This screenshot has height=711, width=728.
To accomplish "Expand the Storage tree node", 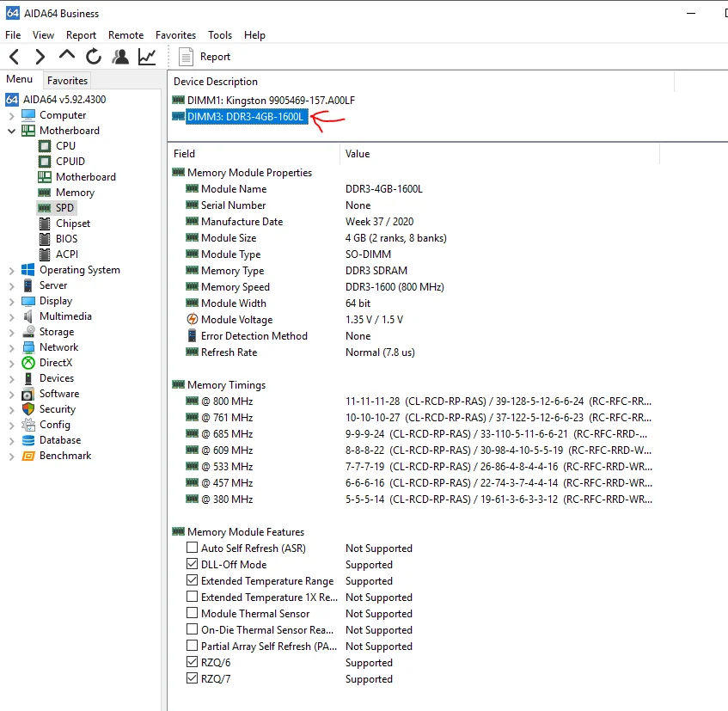I will click(12, 333).
